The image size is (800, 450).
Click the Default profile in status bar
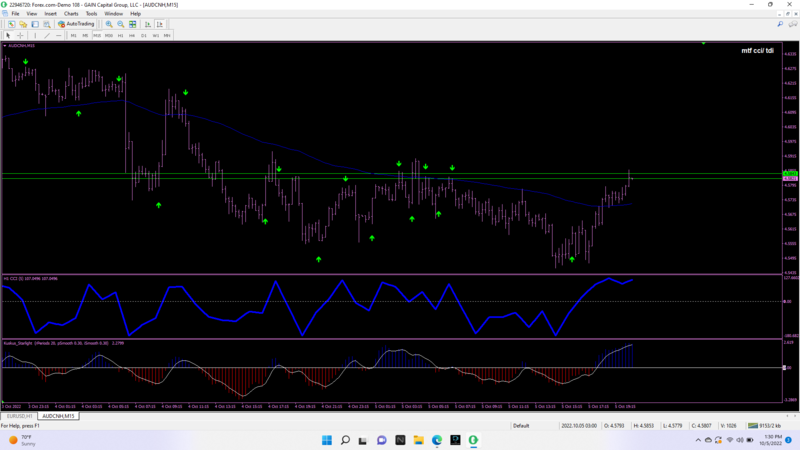pos(521,425)
